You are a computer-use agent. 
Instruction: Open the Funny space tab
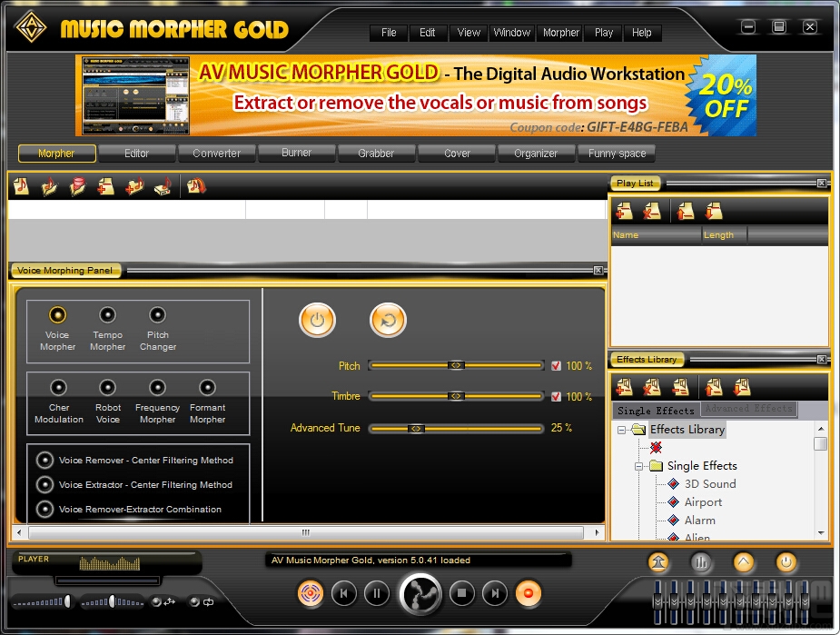pos(617,154)
